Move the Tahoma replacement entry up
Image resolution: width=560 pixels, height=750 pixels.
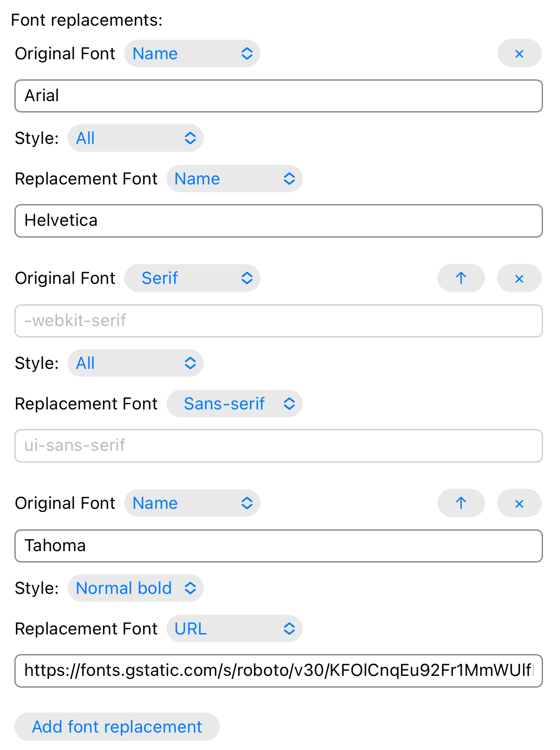click(461, 503)
